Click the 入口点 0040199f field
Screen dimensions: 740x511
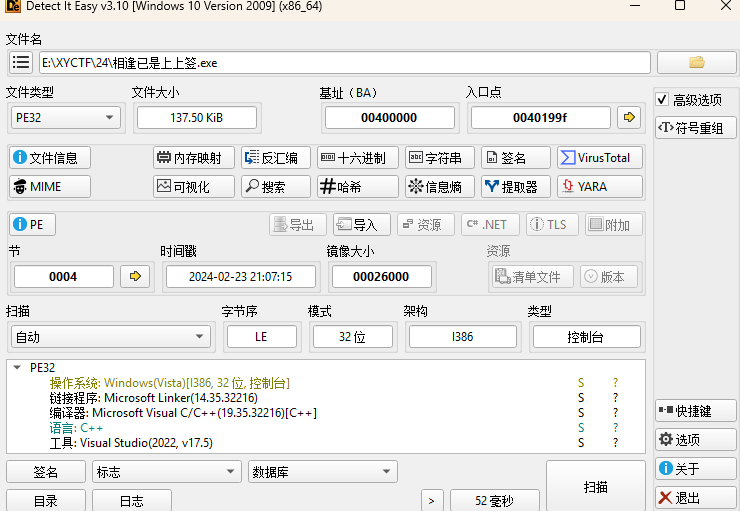[x=540, y=117]
